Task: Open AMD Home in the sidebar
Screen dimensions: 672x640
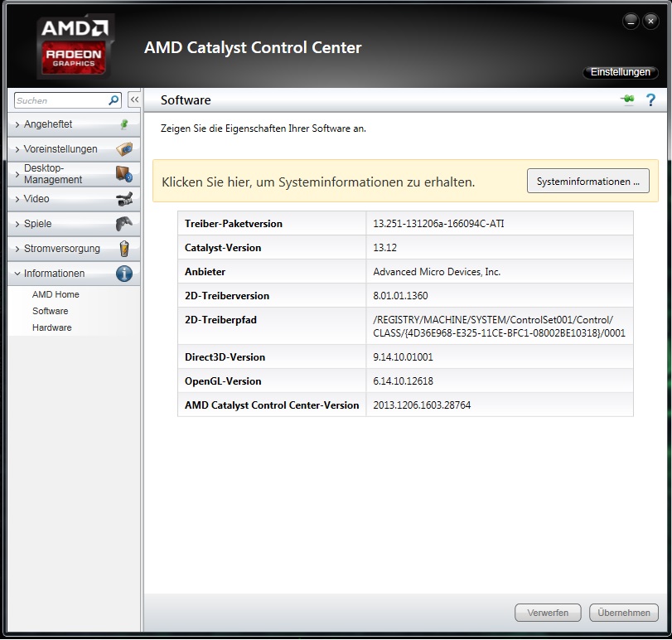Action: (x=56, y=294)
